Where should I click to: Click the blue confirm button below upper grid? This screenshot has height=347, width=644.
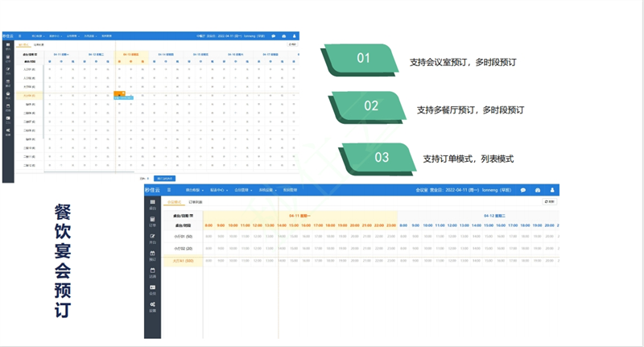164,179
